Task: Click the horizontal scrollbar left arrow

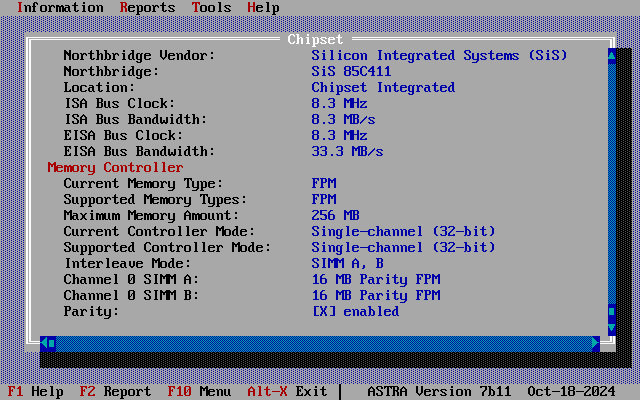Action: tap(44, 343)
